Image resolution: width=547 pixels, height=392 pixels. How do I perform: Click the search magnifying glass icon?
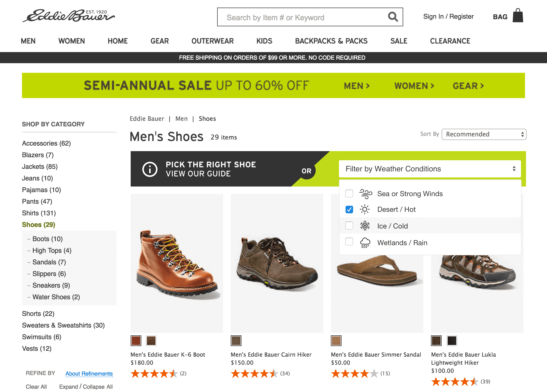(393, 17)
